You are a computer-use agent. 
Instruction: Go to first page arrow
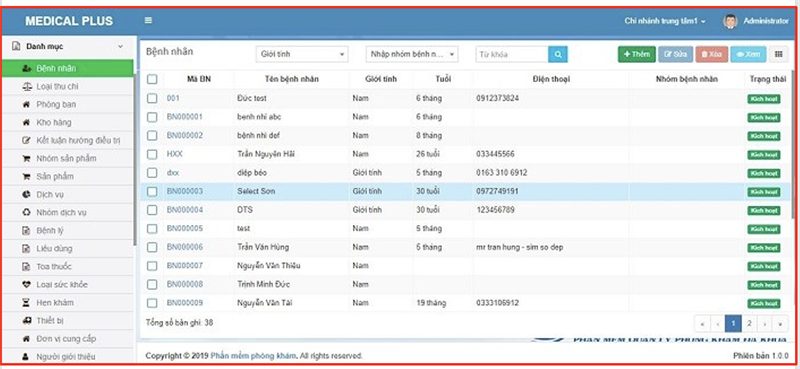click(702, 324)
